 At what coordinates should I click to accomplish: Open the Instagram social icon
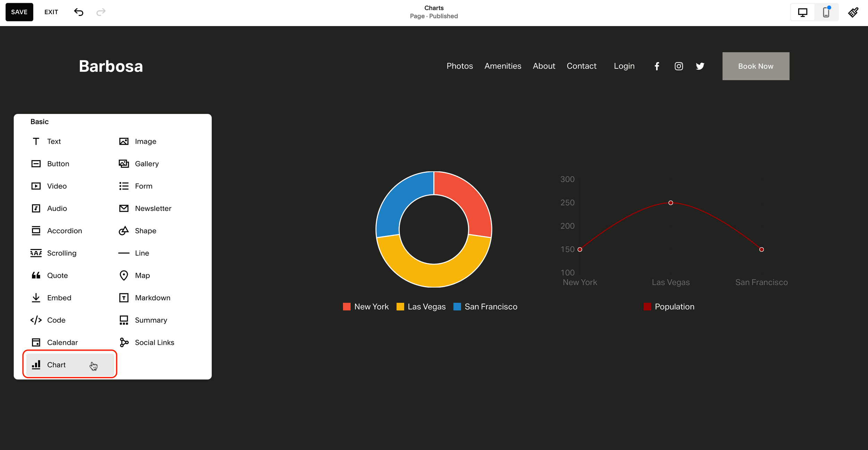click(x=678, y=66)
